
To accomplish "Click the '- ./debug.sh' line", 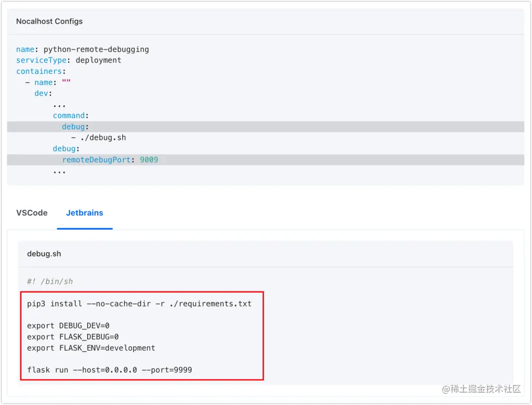I will pos(99,138).
